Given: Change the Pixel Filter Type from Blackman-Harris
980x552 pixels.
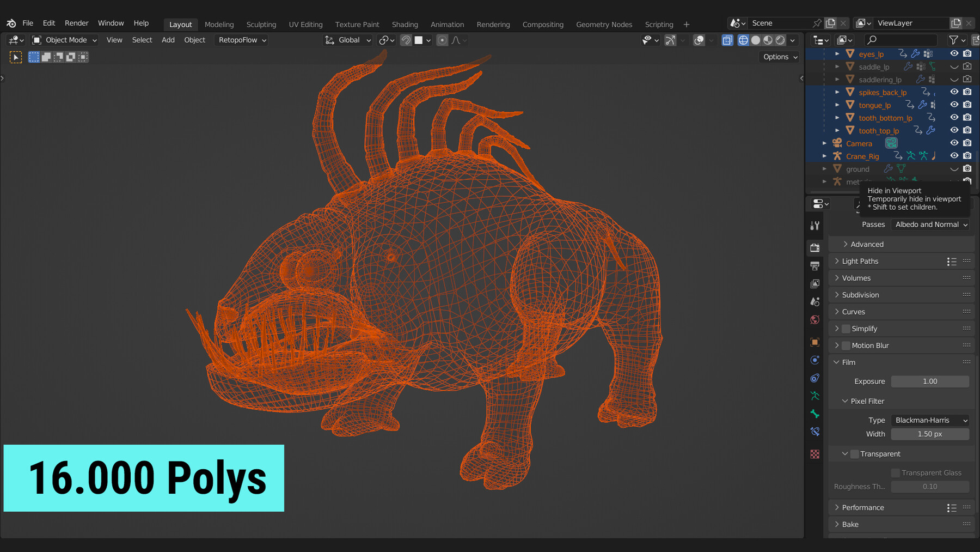Looking at the screenshot, I should [930, 420].
